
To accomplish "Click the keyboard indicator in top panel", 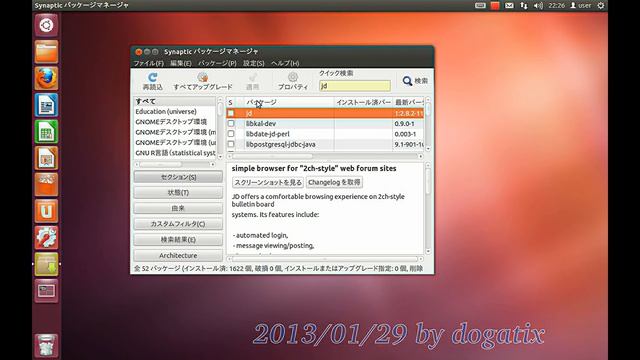I will pos(480,5).
